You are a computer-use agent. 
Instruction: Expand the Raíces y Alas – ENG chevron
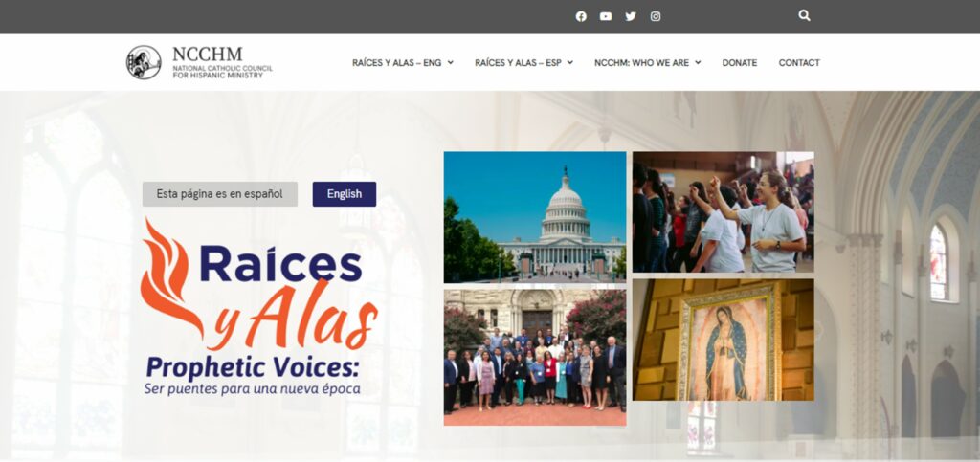451,62
